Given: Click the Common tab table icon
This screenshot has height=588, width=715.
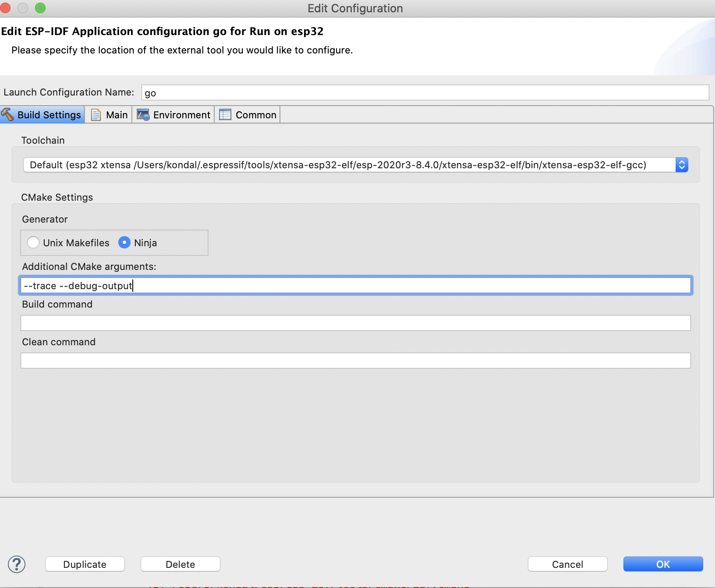Looking at the screenshot, I should 225,114.
